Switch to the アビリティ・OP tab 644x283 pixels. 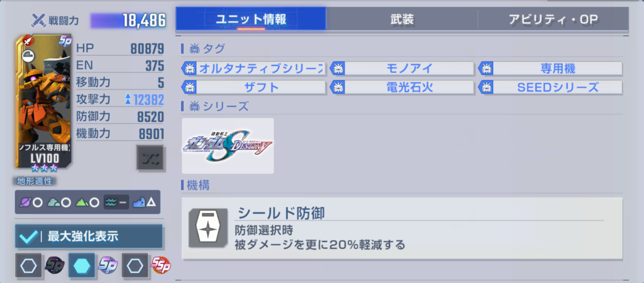click(553, 19)
